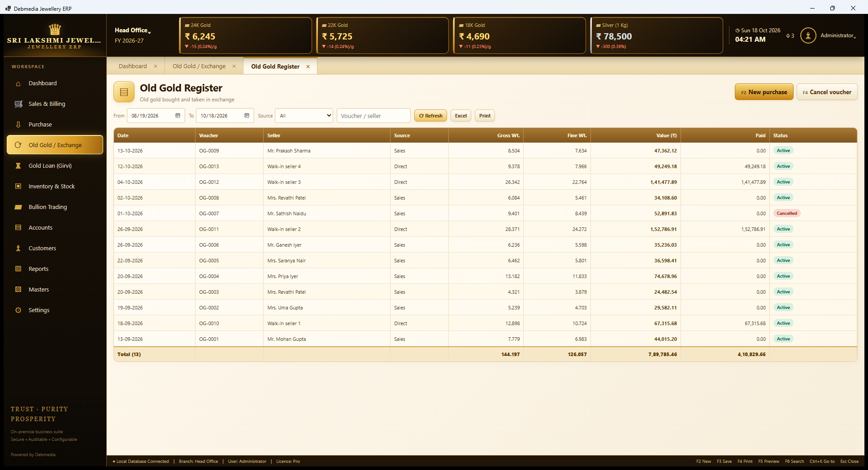Click the To date input field
This screenshot has width=868, height=470.
coord(225,116)
